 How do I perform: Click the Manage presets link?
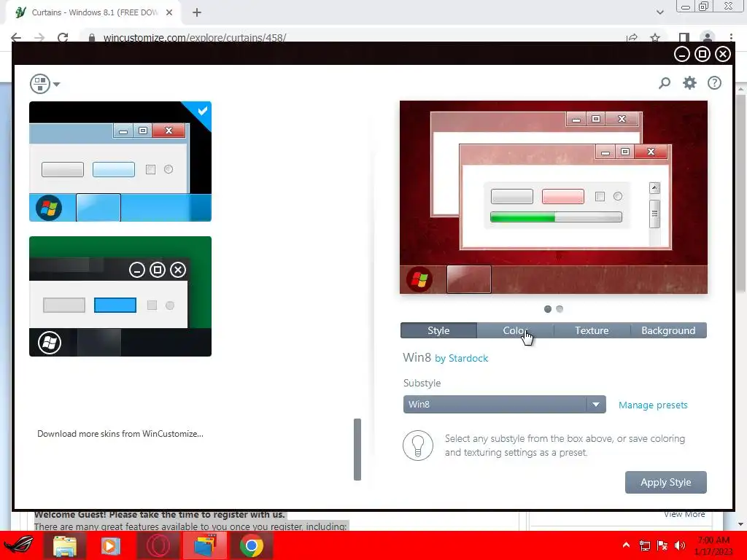653,405
